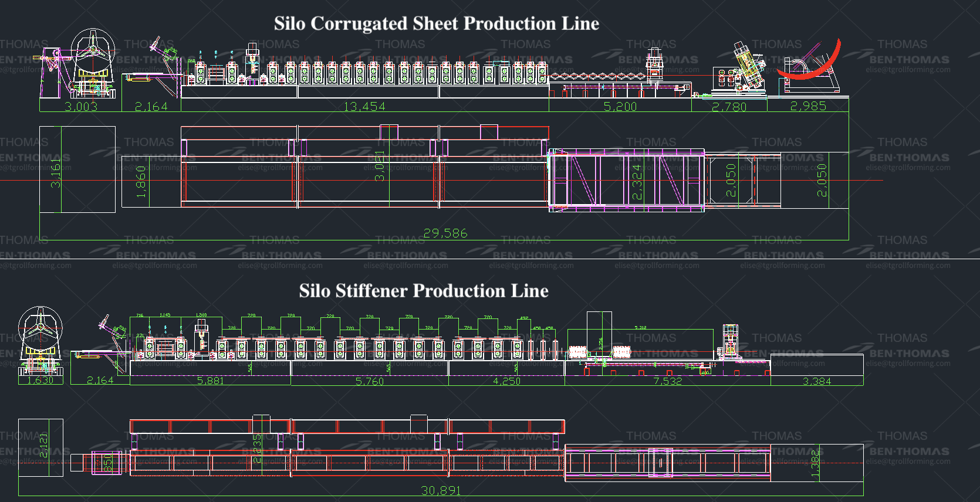Click the 1,382 vertical dimension text

coord(815,463)
